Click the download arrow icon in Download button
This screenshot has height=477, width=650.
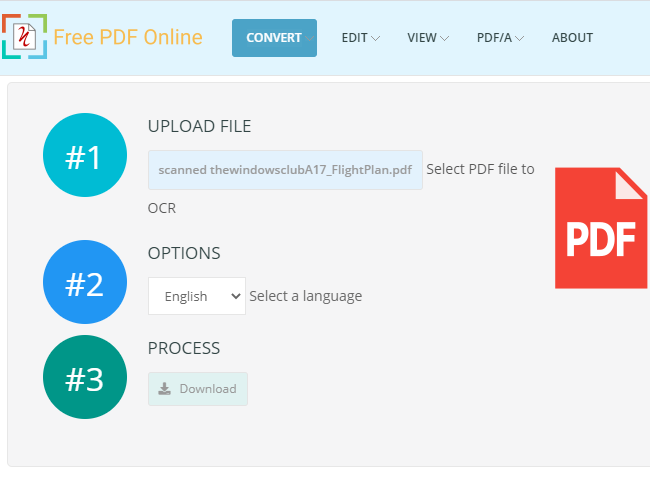(x=165, y=389)
